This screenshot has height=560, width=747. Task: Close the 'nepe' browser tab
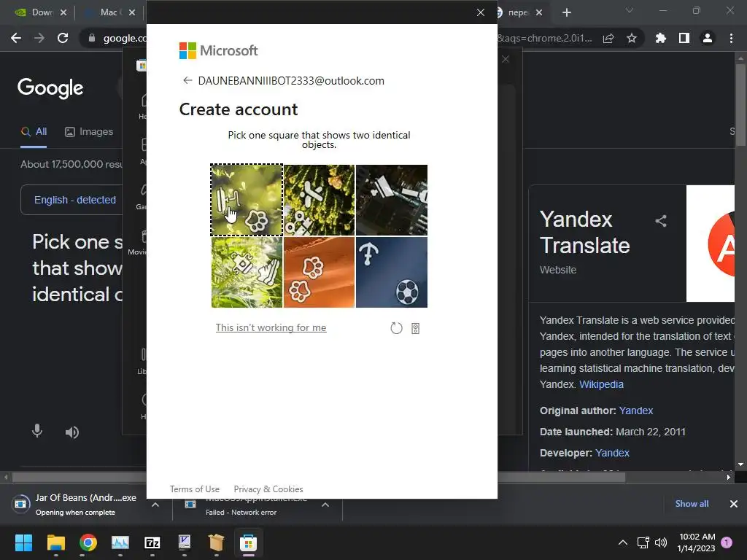[539, 12]
